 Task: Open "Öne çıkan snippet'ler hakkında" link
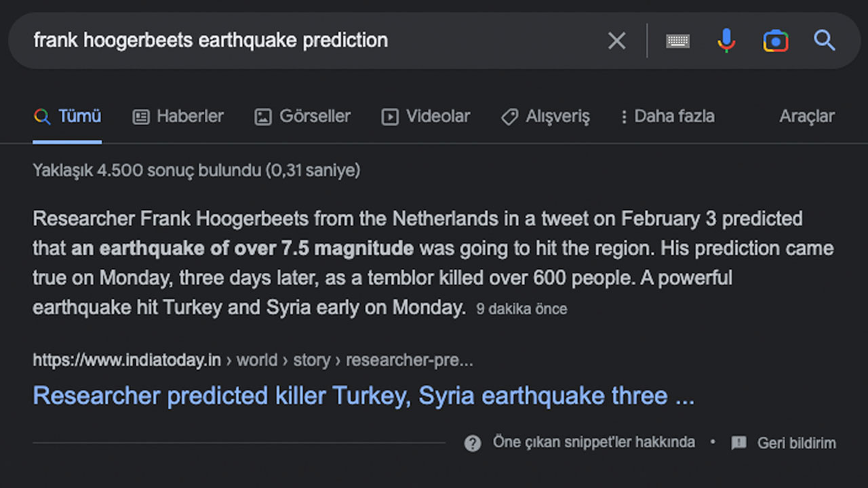[x=593, y=443]
